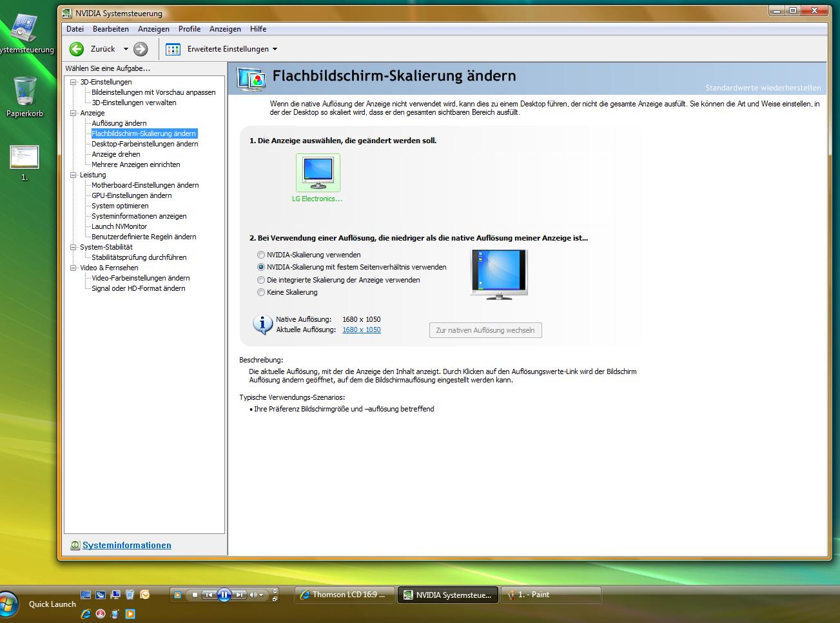The image size is (840, 623).
Task: Open Auflösung ändern in the task tree
Action: tap(119, 123)
